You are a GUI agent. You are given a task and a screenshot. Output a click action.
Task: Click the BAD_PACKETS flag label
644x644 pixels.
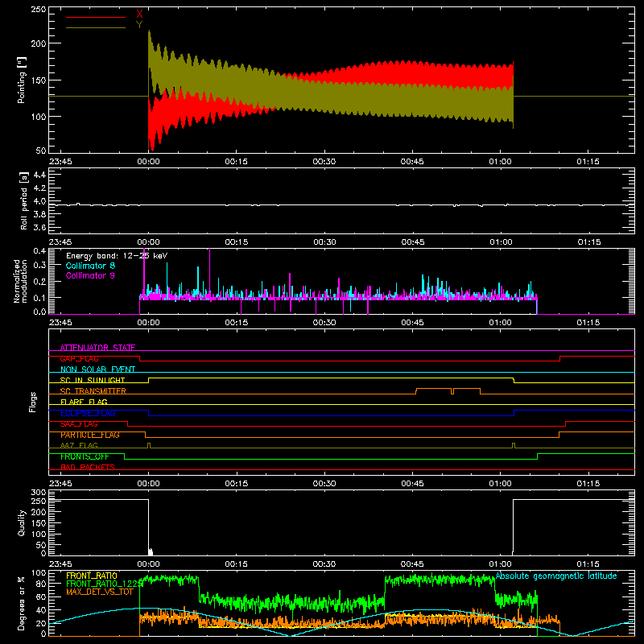coord(88,467)
